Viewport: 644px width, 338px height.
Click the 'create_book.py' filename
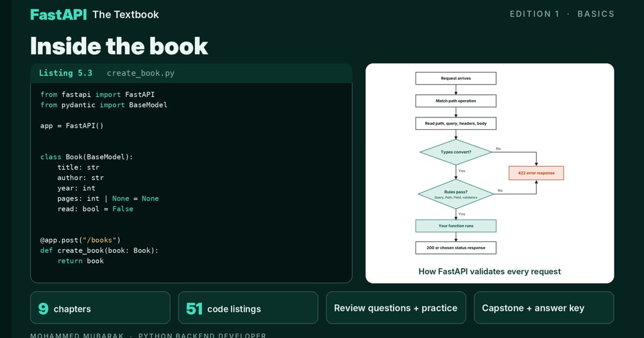[141, 73]
